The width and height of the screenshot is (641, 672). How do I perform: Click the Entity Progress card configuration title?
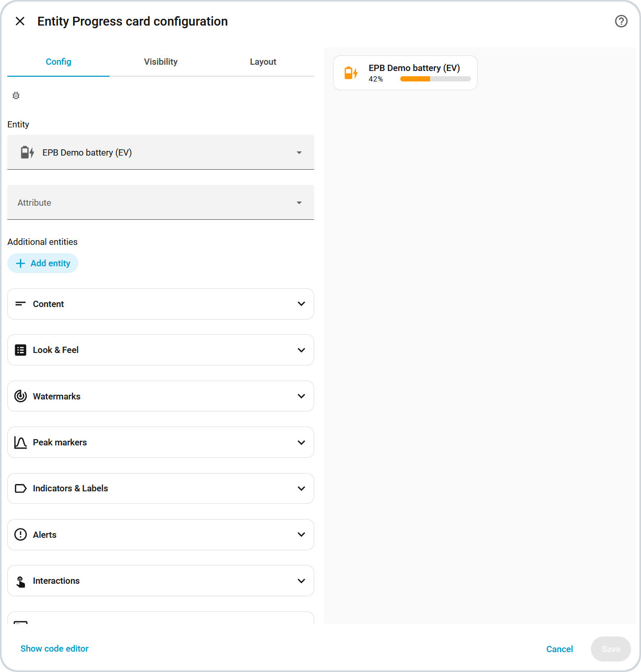pyautogui.click(x=133, y=21)
